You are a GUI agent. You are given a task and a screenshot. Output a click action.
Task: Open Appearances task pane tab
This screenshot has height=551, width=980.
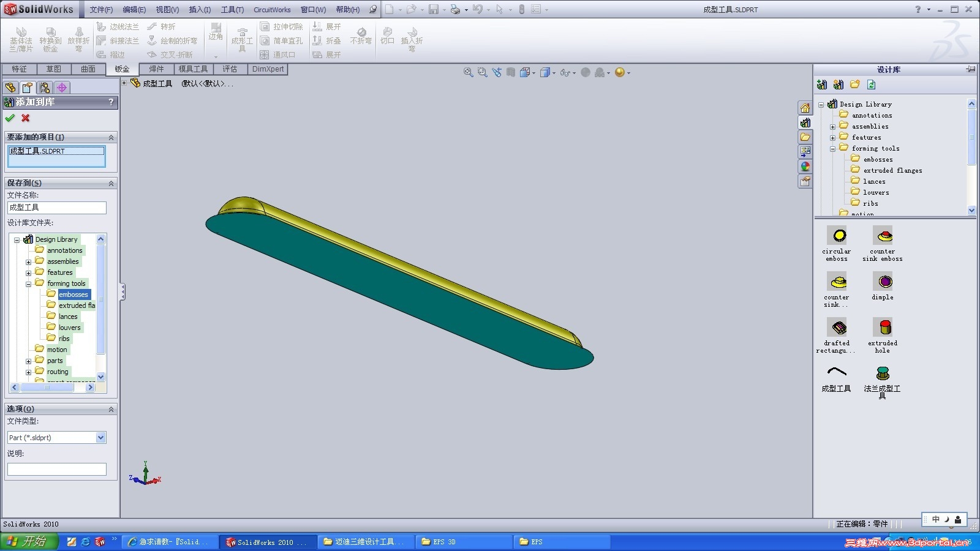(805, 167)
